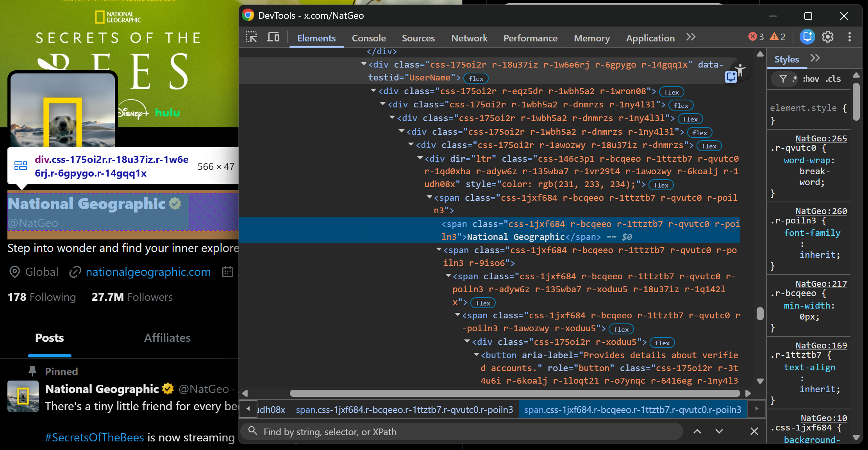The height and width of the screenshot is (450, 868).
Task: Toggle flex badge on dir="ltr" div
Action: tap(661, 185)
